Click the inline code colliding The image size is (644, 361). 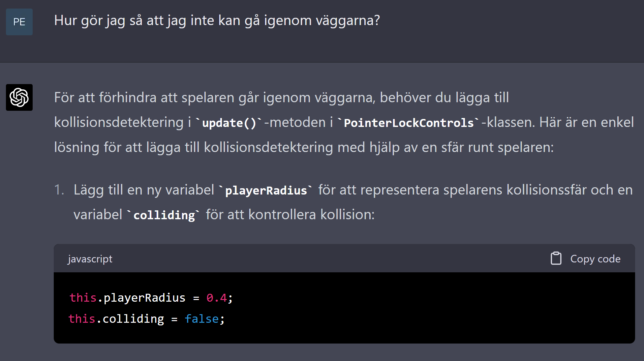164,215
